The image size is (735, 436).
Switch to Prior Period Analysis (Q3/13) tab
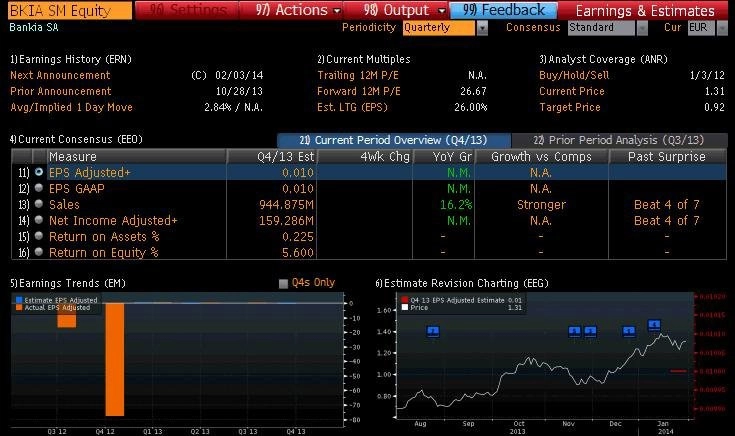[619, 140]
